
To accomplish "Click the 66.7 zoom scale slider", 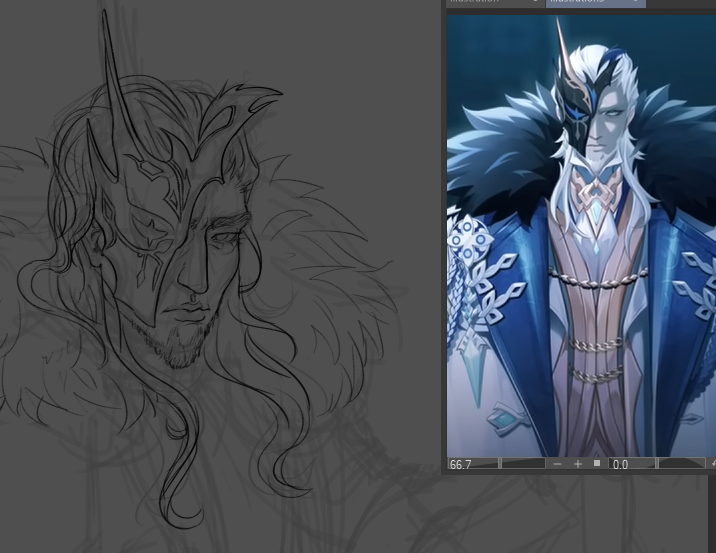I will [x=497, y=463].
